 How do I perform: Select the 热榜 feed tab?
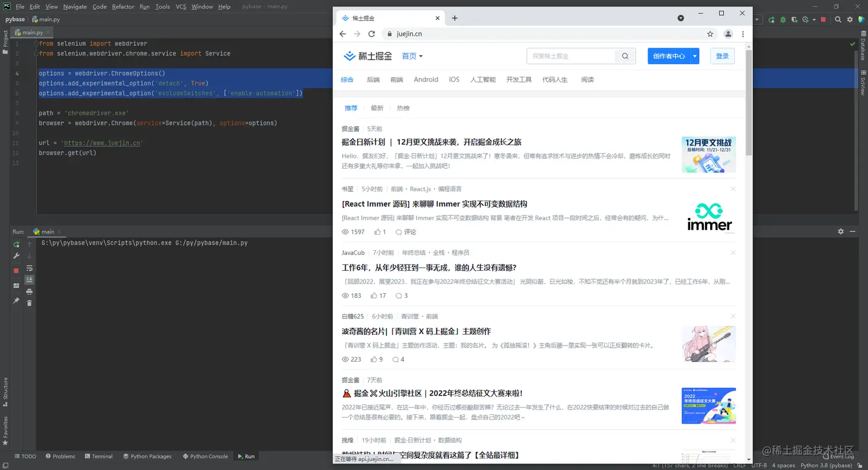pyautogui.click(x=404, y=108)
